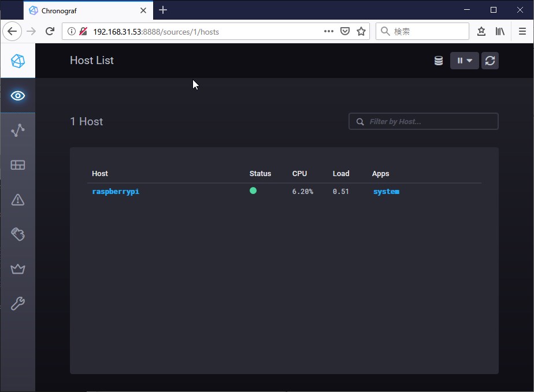Bookmark this page with the star icon

point(361,31)
